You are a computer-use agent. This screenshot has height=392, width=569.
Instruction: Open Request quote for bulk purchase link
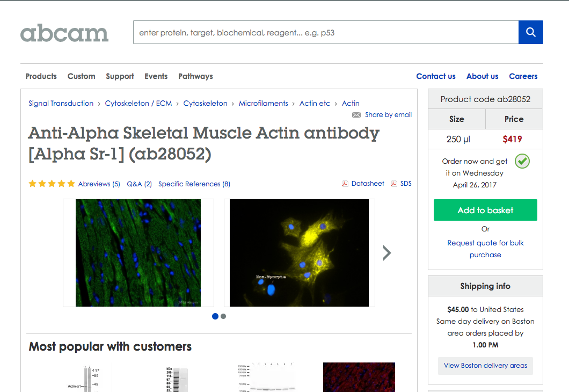486,249
